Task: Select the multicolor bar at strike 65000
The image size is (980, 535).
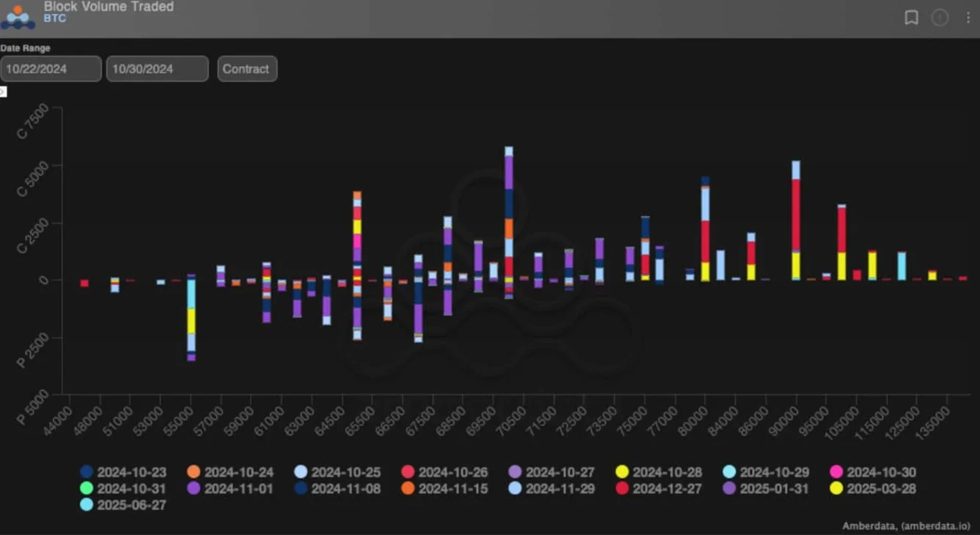Action: 357,265
